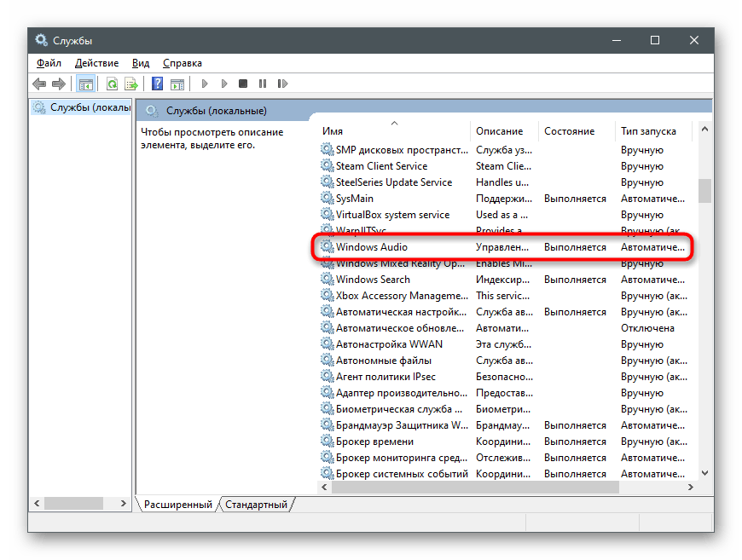The height and width of the screenshot is (560, 742).
Task: Click the gear icon beside SteelSeries Update Service
Action: (x=327, y=182)
